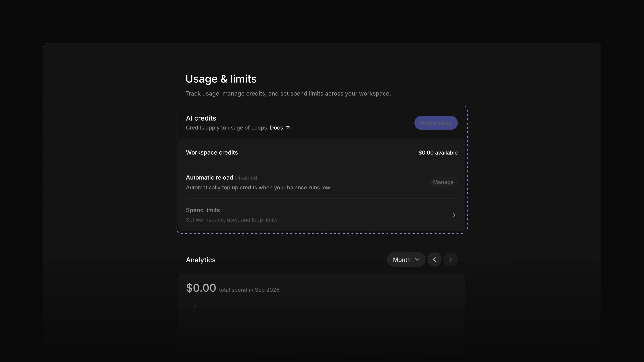Click the Add credits button
The height and width of the screenshot is (362, 644).
[436, 123]
